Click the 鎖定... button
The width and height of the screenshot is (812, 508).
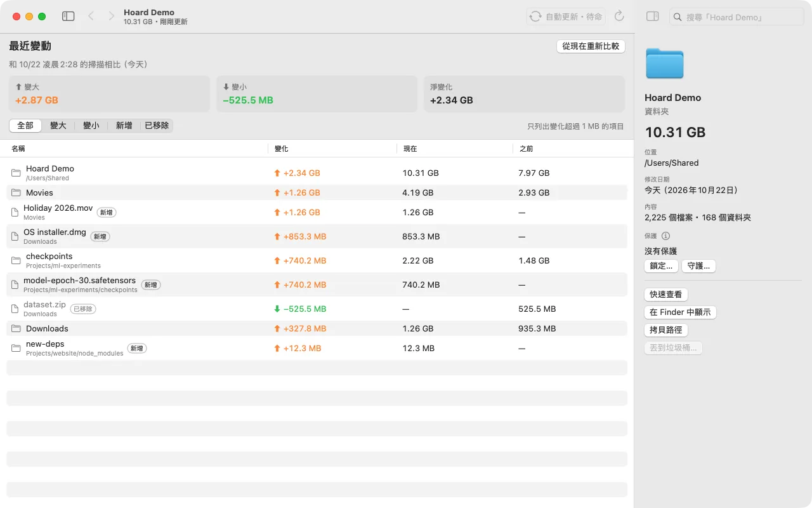tap(661, 266)
